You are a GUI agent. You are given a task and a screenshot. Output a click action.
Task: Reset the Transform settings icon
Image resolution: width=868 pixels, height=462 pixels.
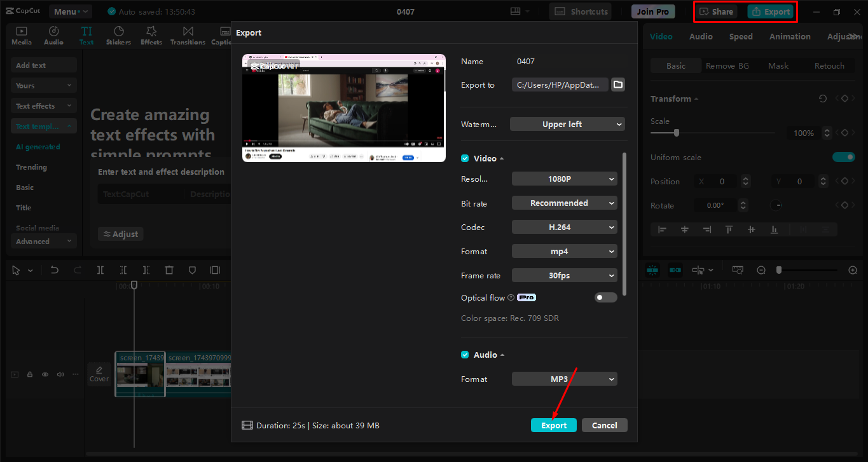(x=823, y=99)
